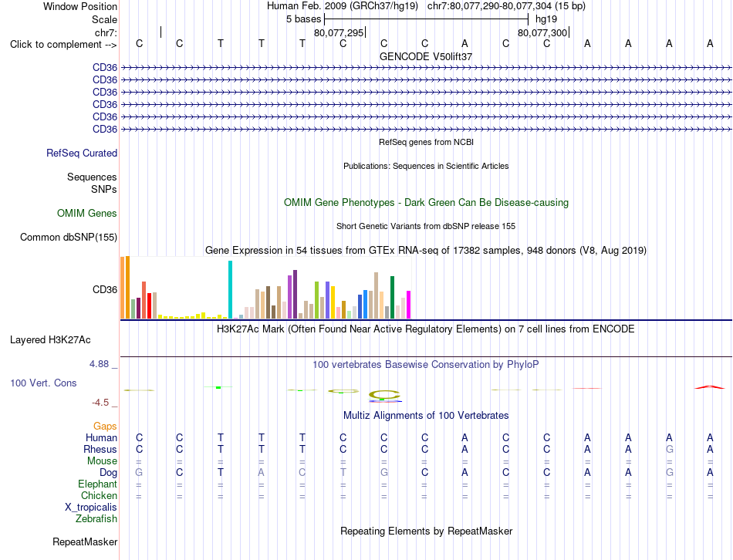Select the Mouse species row label
This screenshot has width=733, height=560.
click(102, 461)
